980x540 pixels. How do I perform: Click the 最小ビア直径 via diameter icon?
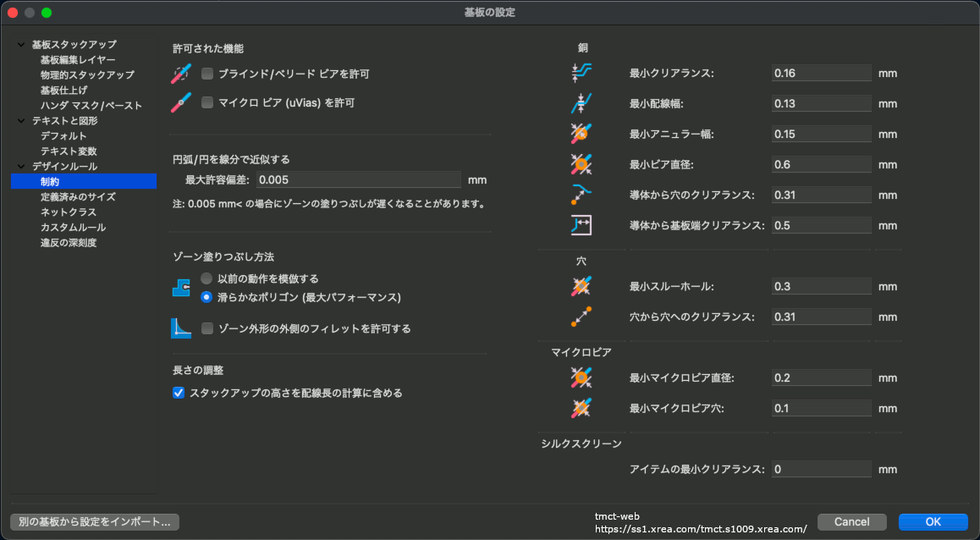[x=581, y=164]
